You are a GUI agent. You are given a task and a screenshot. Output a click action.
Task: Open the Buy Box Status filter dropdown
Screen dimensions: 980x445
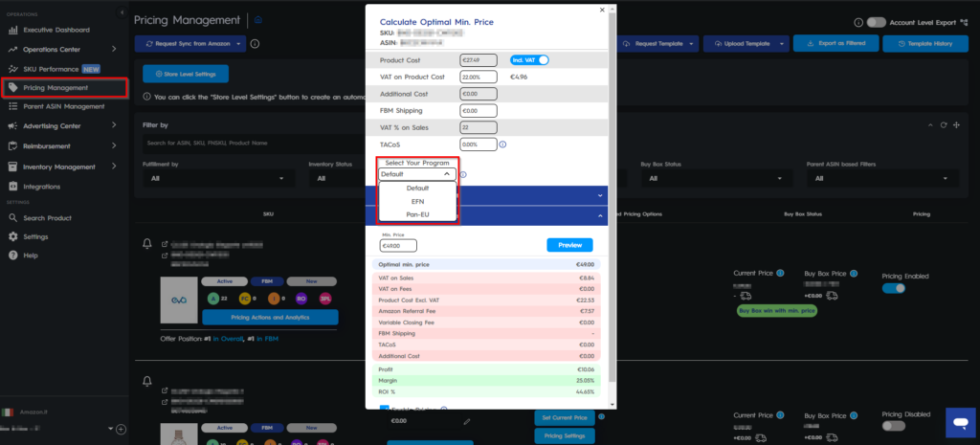pos(716,178)
